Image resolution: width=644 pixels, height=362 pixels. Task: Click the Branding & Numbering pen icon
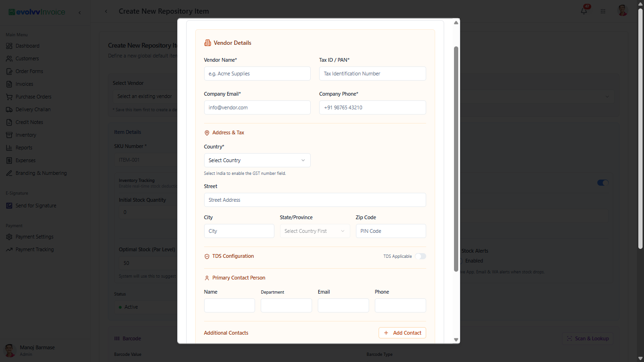point(9,173)
